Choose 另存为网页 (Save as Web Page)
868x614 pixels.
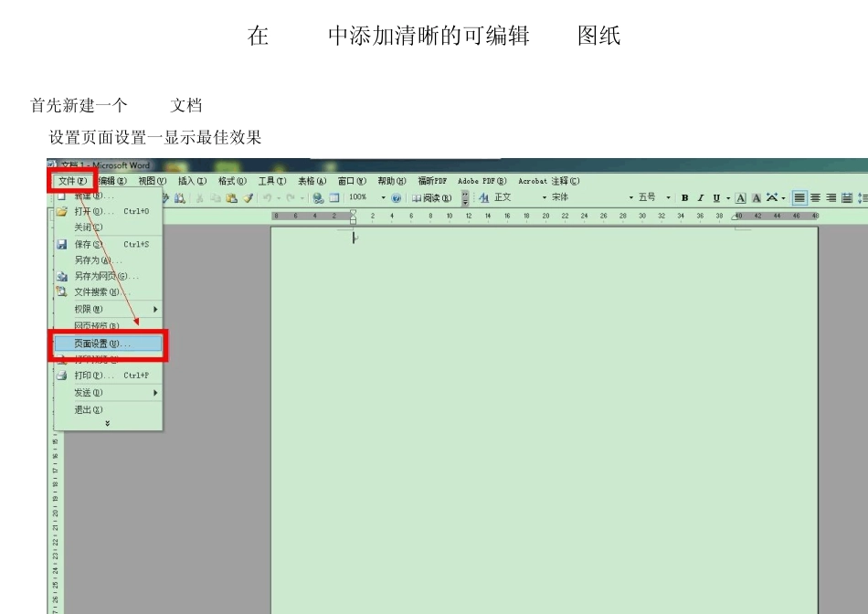109,276
